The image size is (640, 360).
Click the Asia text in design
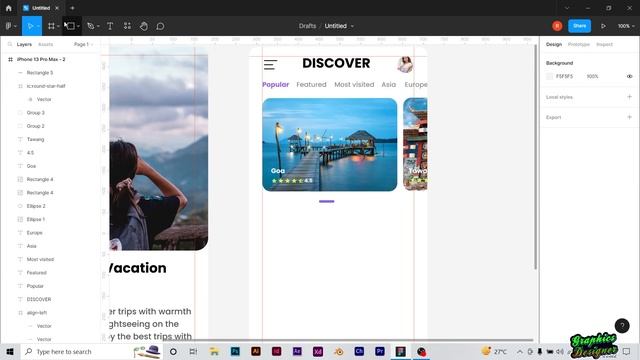pyautogui.click(x=389, y=84)
